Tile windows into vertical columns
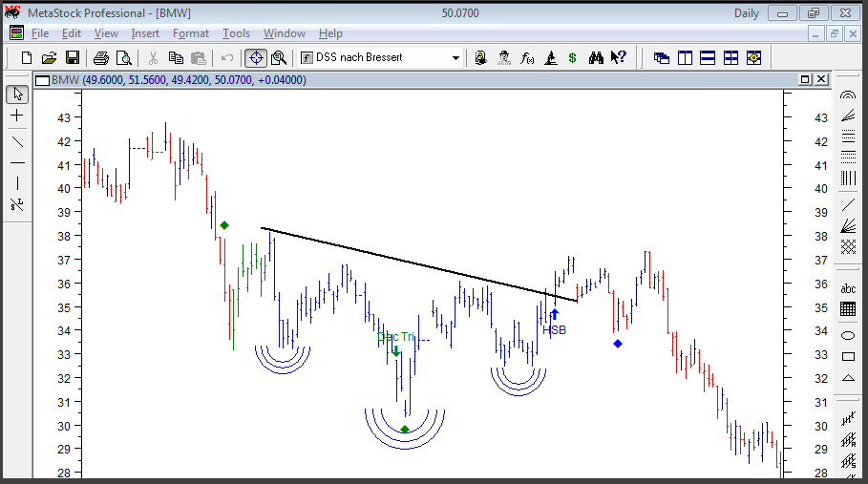 click(685, 57)
